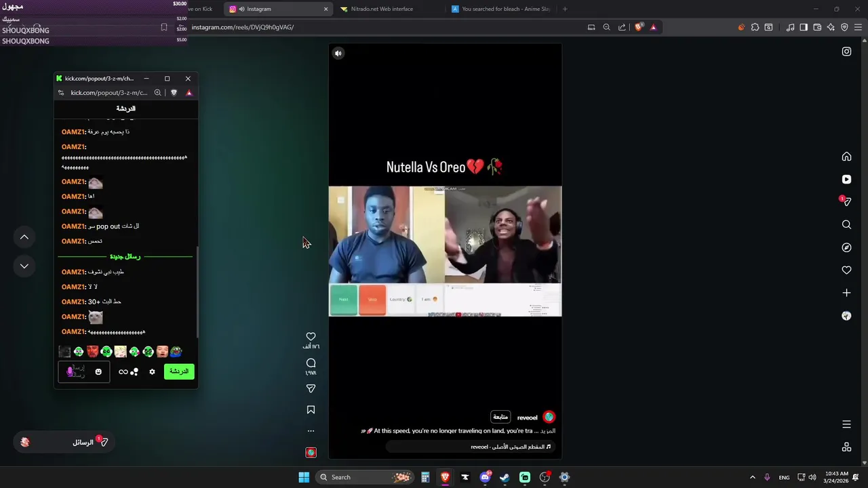This screenshot has height=488, width=868.
Task: Open Direct messages icon with notification badge
Action: click(x=846, y=201)
